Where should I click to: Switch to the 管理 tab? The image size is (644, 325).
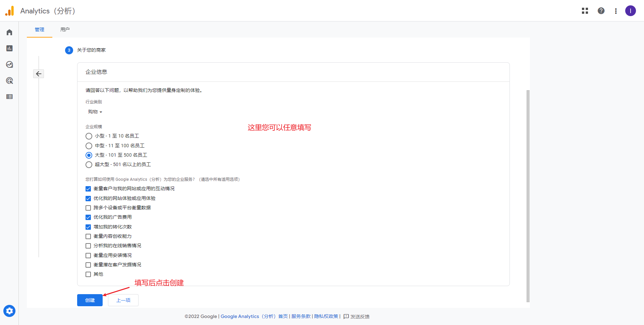coord(40,30)
